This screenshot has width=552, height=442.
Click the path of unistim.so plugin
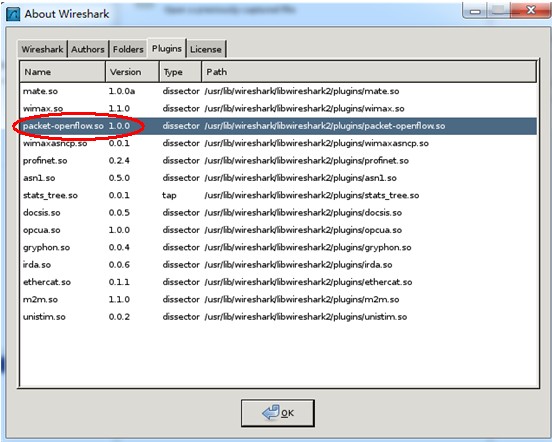pyautogui.click(x=306, y=317)
